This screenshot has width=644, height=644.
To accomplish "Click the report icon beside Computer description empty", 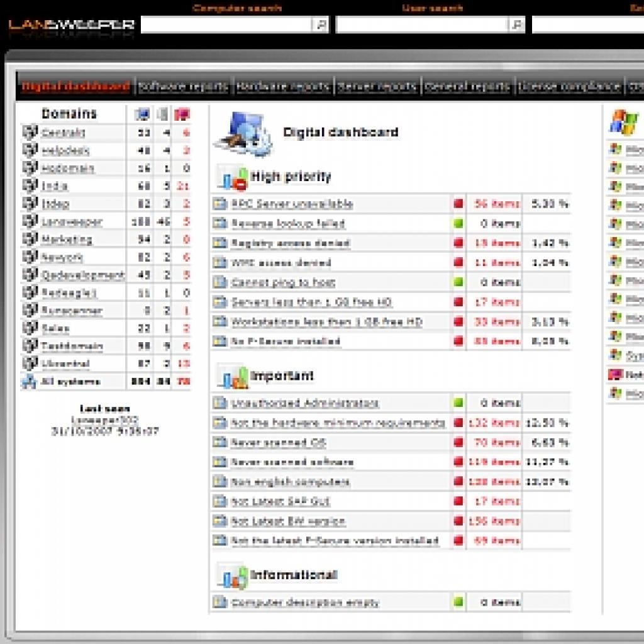I will pyautogui.click(x=219, y=602).
